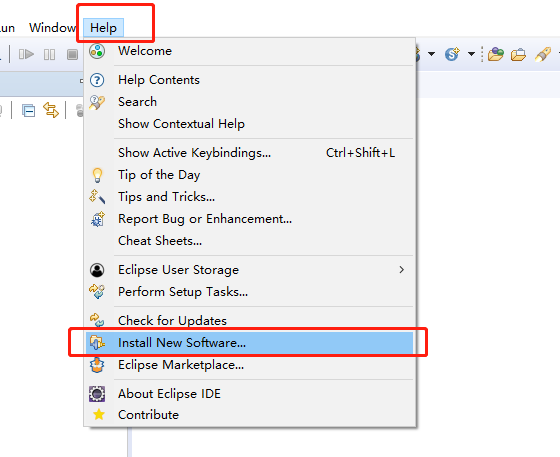Image resolution: width=560 pixels, height=457 pixels.
Task: Choose Search in the Help menu
Action: pyautogui.click(x=250, y=102)
